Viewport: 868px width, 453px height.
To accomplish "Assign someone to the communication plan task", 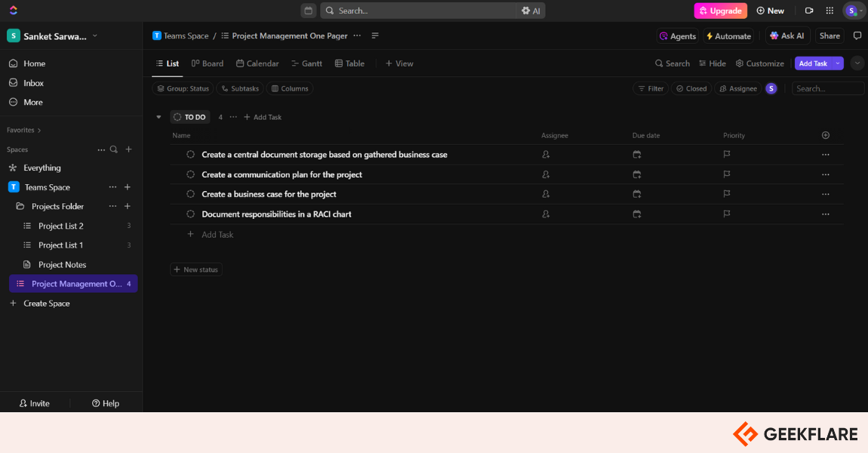I will click(546, 174).
